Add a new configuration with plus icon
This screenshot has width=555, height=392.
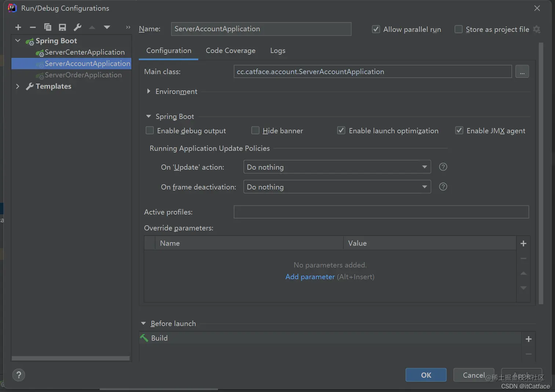pos(18,27)
